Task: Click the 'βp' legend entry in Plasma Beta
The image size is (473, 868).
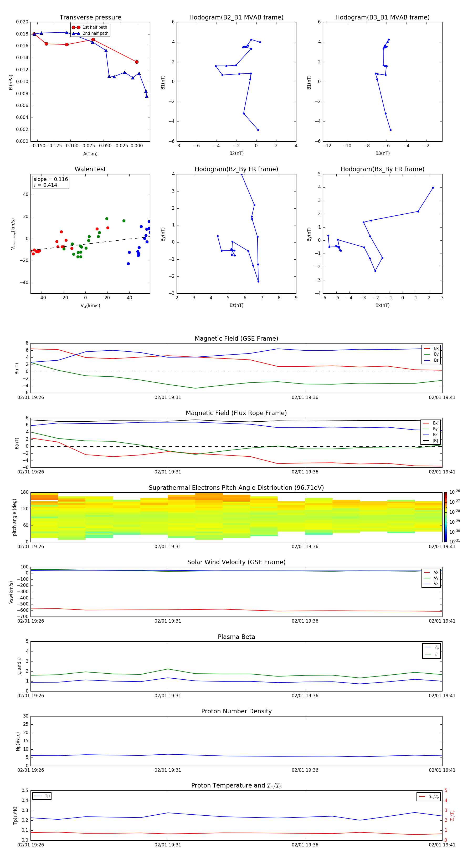Action: [x=432, y=647]
